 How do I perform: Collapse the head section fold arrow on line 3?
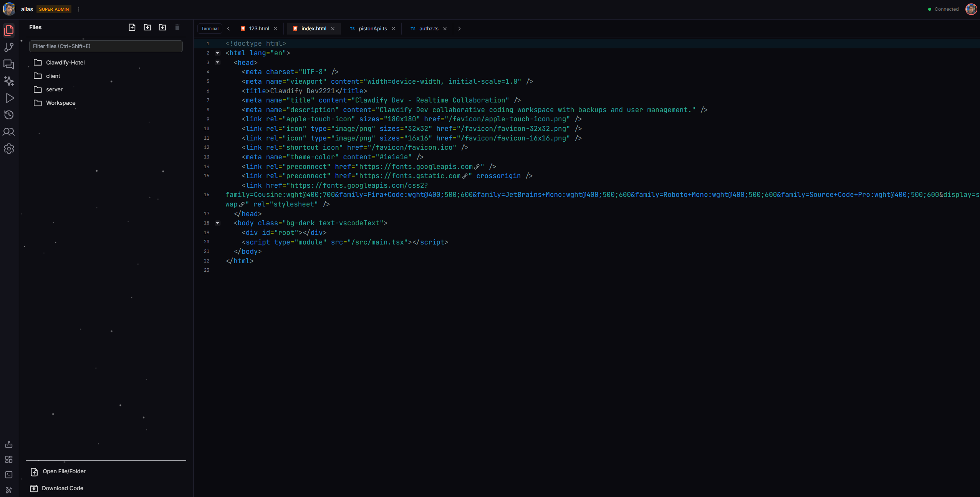[218, 63]
